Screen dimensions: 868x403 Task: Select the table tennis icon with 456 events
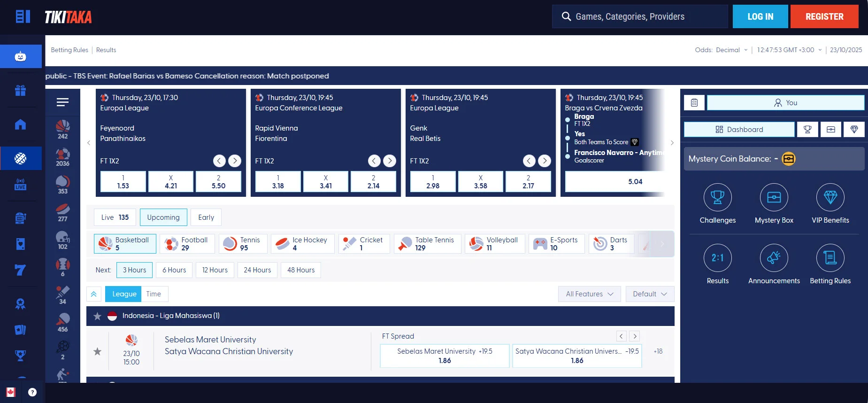coord(63,323)
